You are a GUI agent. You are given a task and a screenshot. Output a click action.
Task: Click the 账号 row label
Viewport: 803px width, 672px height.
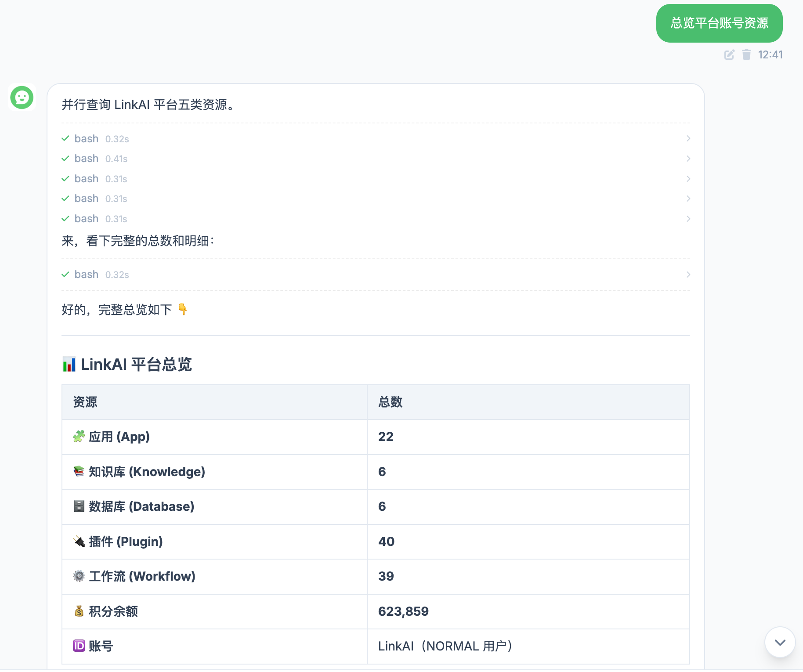click(x=101, y=646)
